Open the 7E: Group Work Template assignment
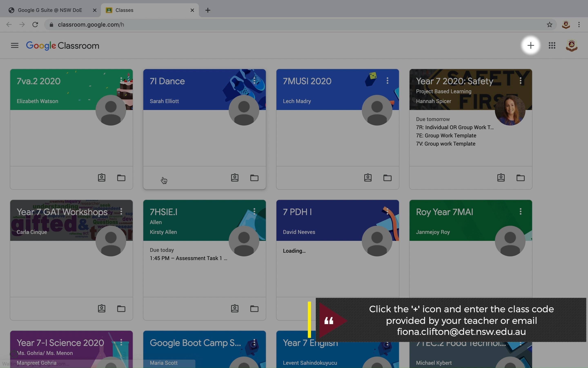 tap(446, 136)
